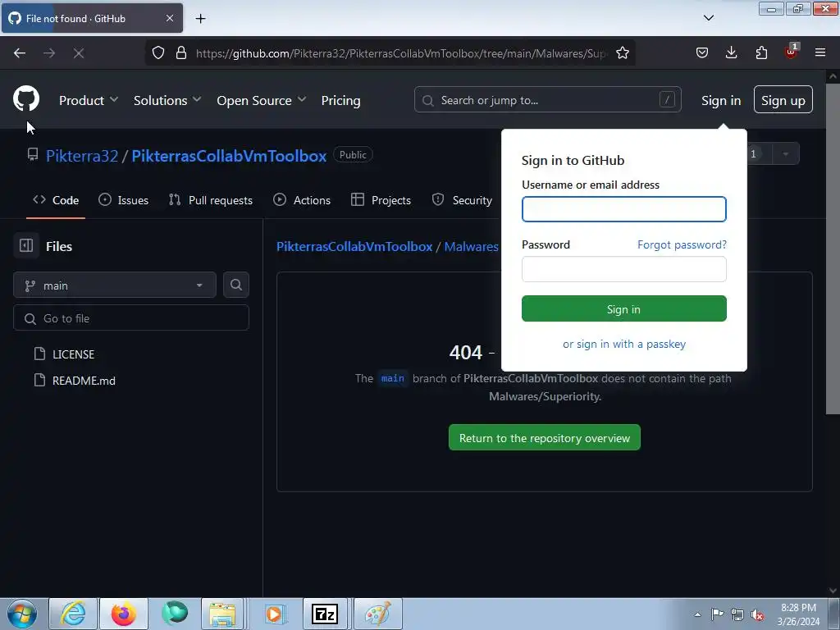The width and height of the screenshot is (840, 630).
Task: Click Sign in link in header
Action: [x=721, y=101]
